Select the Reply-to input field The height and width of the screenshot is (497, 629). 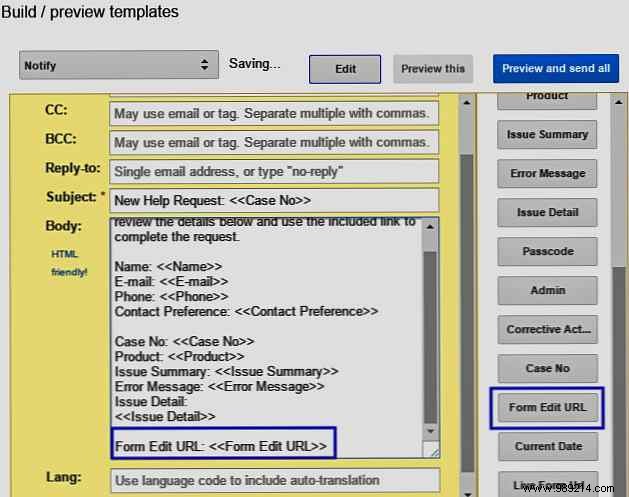[273, 171]
